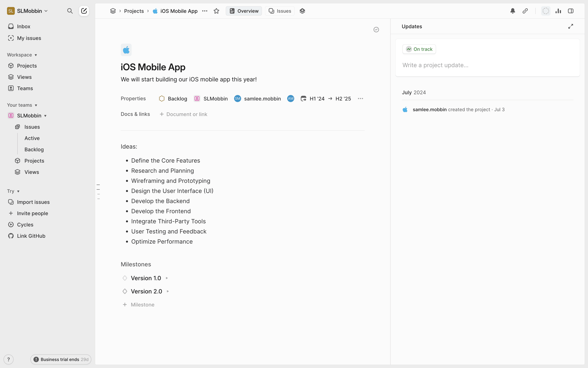This screenshot has width=588, height=368.
Task: Add a Document or link
Action: (x=183, y=114)
